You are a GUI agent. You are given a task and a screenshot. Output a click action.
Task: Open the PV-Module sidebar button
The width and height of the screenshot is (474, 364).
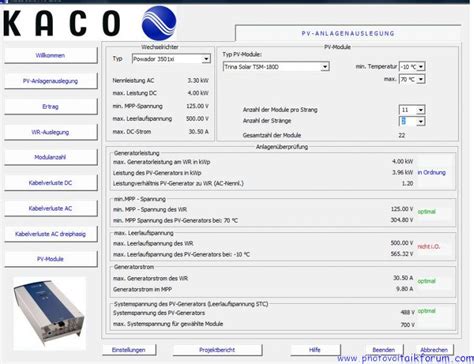[51, 259]
